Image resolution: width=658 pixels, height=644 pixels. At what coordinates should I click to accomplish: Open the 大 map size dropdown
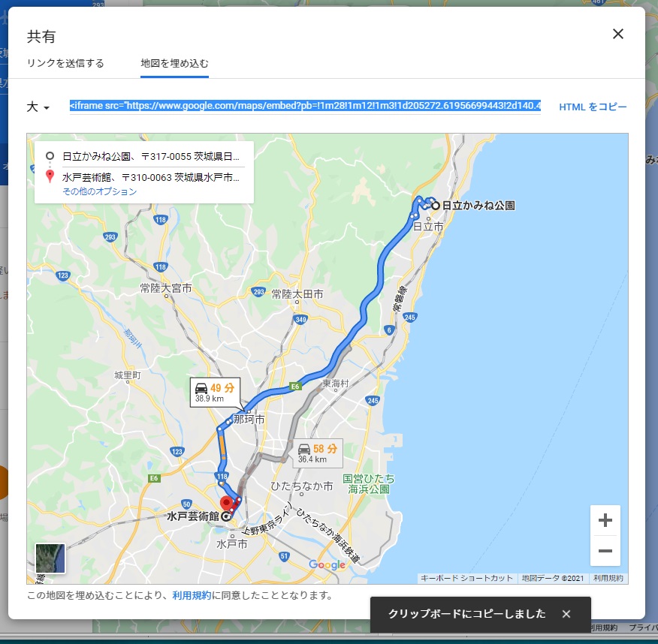[x=38, y=107]
